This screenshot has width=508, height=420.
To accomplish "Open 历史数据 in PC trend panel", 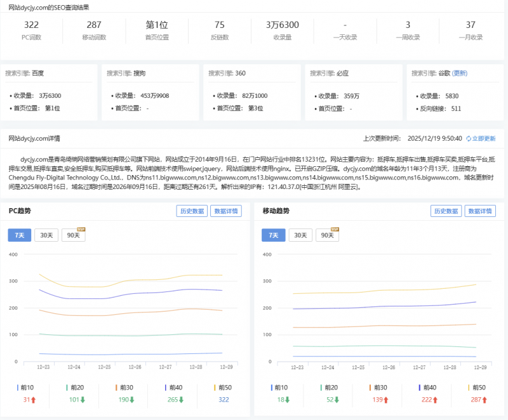I will [x=191, y=211].
